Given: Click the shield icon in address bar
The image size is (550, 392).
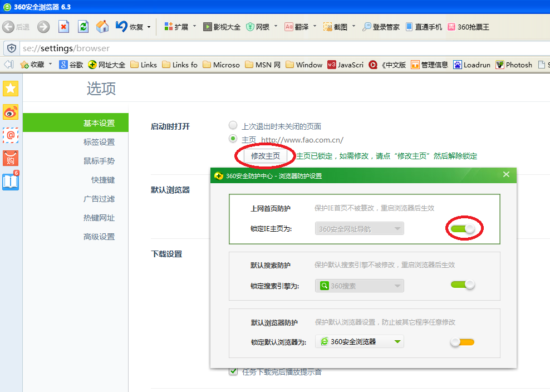Looking at the screenshot, I should pyautogui.click(x=12, y=48).
